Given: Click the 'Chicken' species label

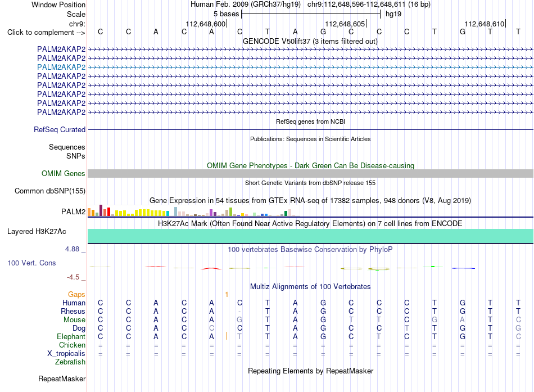Looking at the screenshot, I should pyautogui.click(x=72, y=345).
